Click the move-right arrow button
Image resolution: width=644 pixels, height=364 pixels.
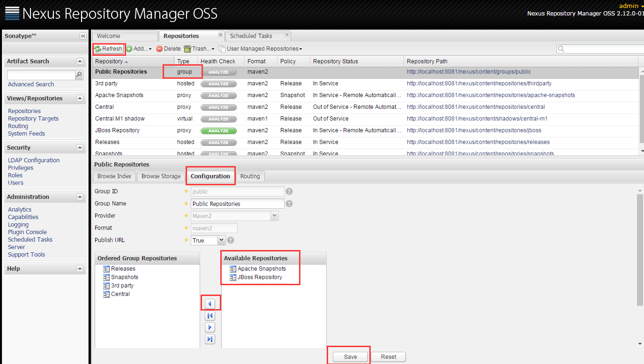(210, 327)
